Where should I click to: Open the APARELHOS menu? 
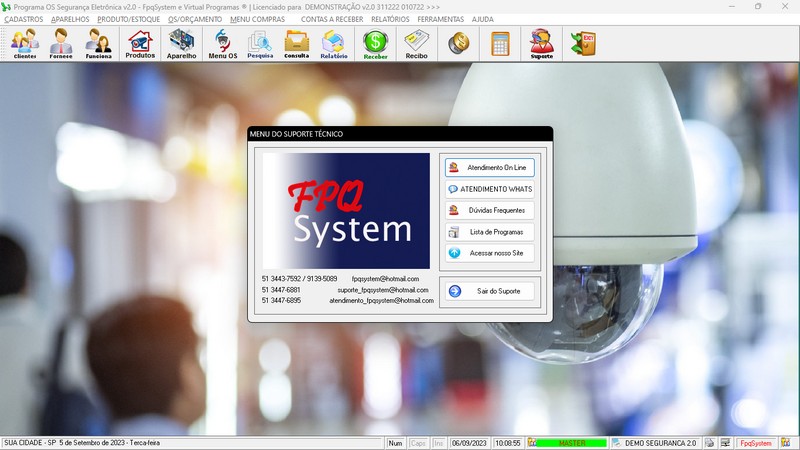tap(70, 19)
